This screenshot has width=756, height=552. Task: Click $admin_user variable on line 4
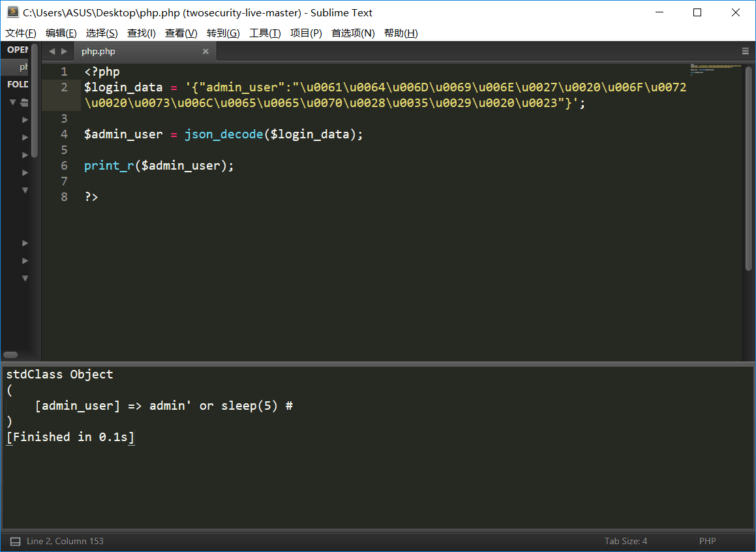[123, 134]
